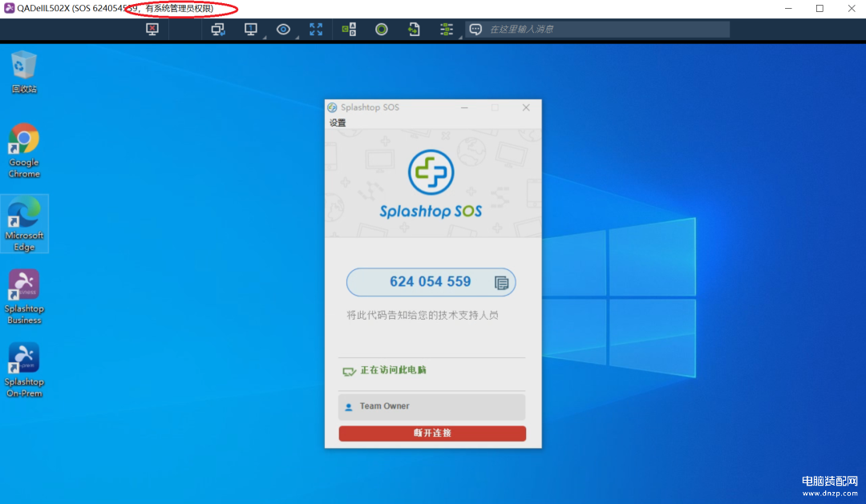Click the 正在访问此电脑 status text
The image size is (866, 504).
393,370
